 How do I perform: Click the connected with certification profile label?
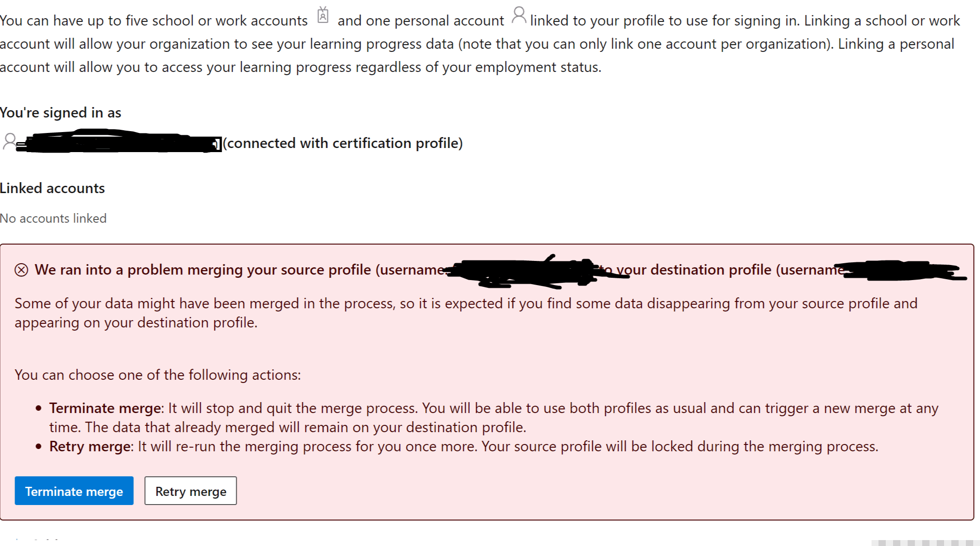click(x=343, y=143)
